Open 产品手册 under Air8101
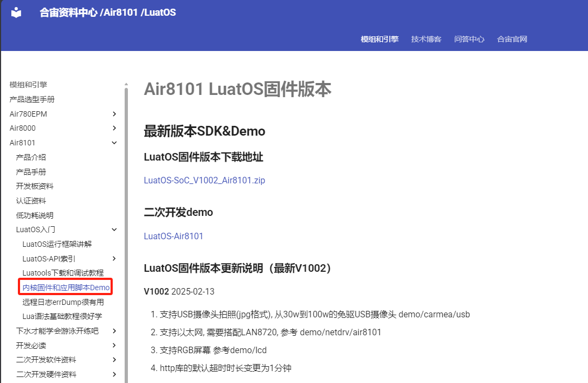 tap(31, 172)
